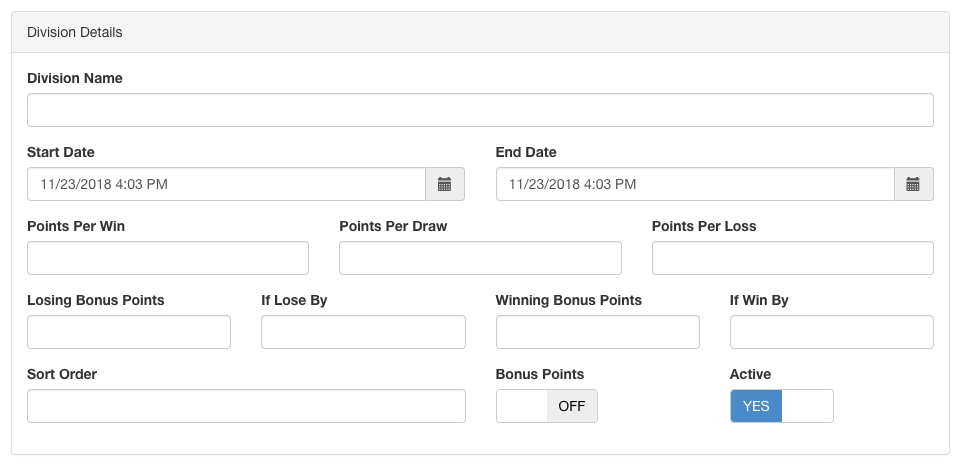The image size is (965, 468).
Task: Select the Points Per Draw field
Action: tap(480, 258)
